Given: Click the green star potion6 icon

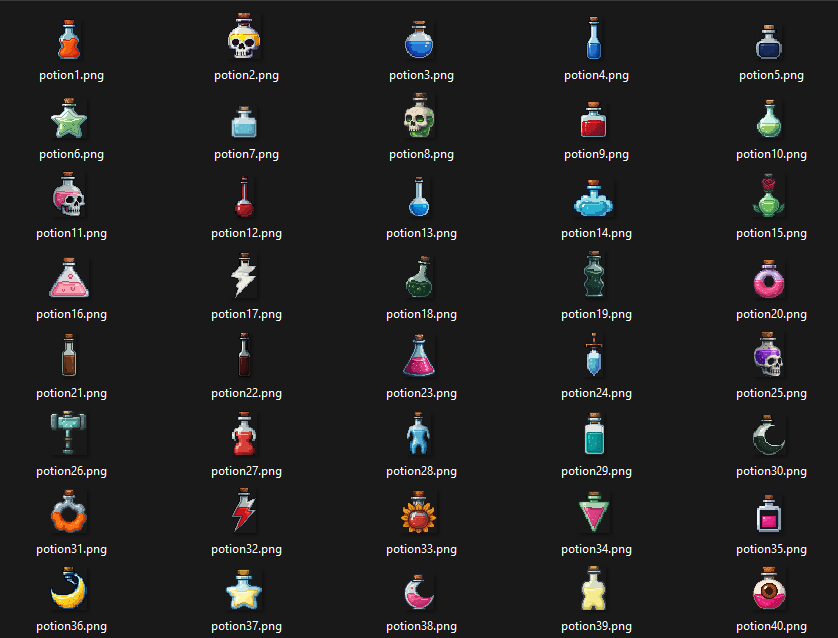Looking at the screenshot, I should pyautogui.click(x=68, y=118).
